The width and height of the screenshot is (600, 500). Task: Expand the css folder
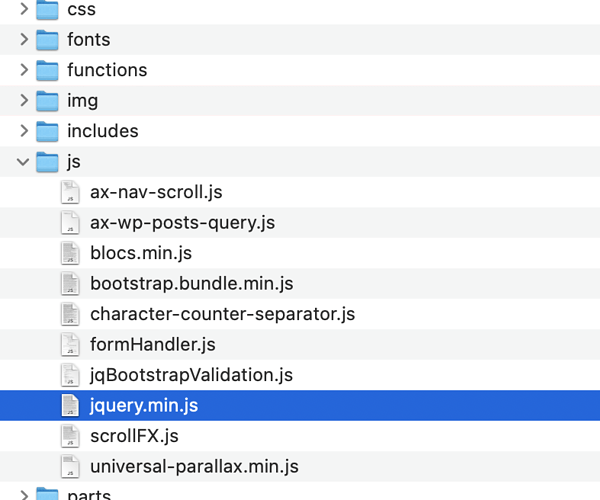23,10
